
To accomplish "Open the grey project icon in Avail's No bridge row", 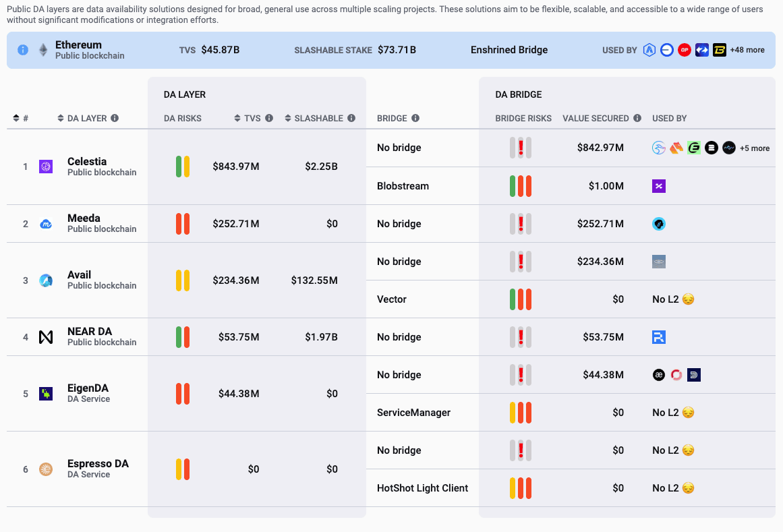I will tap(659, 262).
